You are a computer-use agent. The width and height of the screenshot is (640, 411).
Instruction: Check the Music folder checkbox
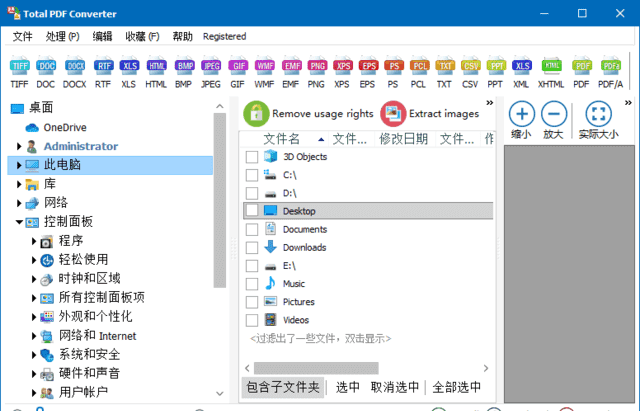[x=252, y=284]
